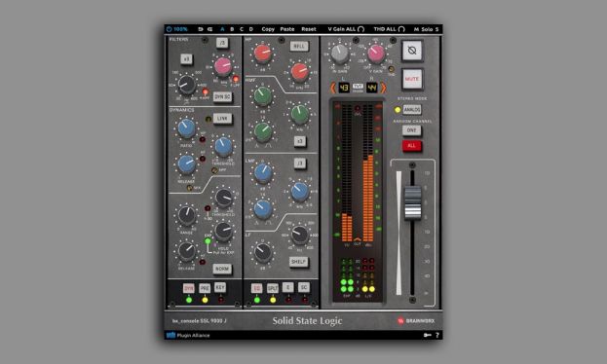Toggle the KEY button
Viewport: 607px width, 364px height.
coord(220,287)
